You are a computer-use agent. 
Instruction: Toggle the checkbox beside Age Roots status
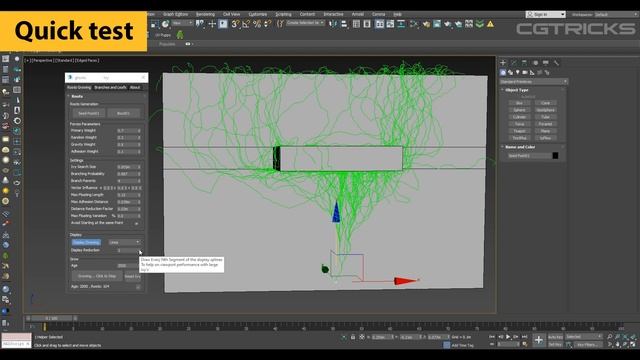tap(138, 287)
